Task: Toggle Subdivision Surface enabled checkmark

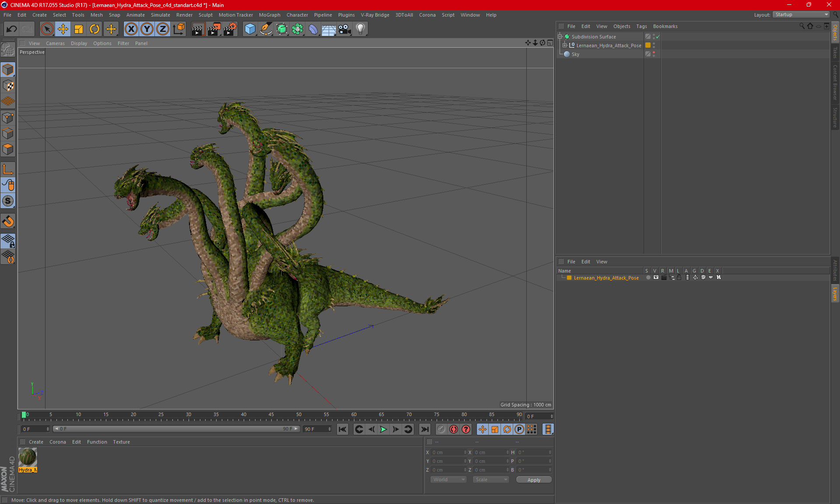Action: (658, 37)
